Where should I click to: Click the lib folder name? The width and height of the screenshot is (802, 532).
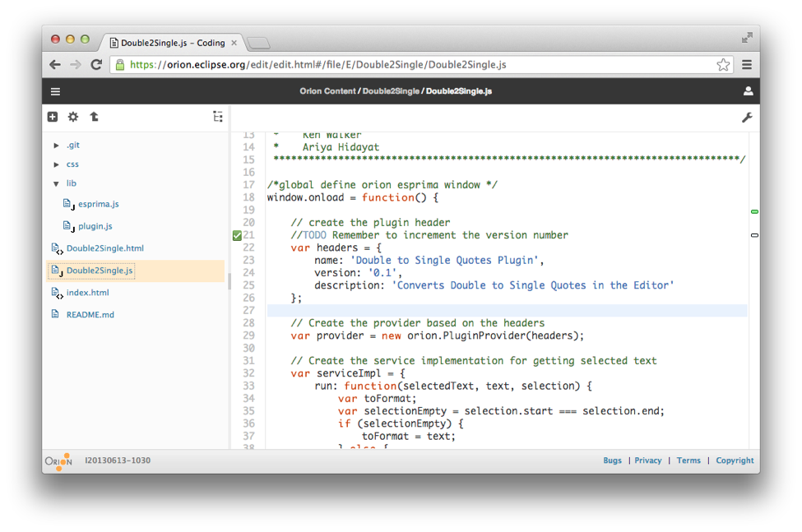(71, 183)
